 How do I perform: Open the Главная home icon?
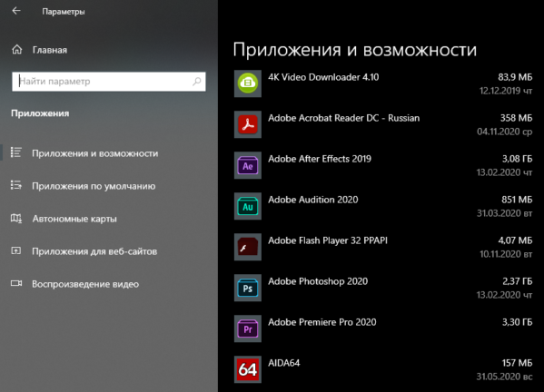coord(16,50)
